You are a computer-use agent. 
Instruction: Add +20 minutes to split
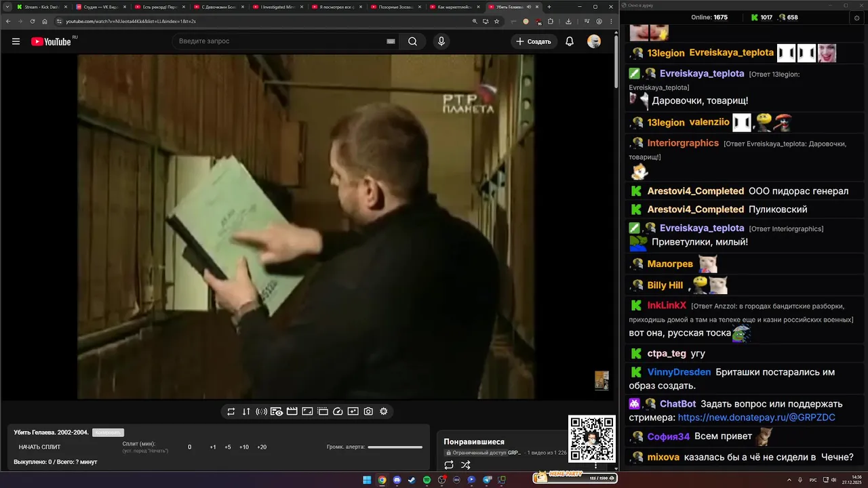coord(262,447)
